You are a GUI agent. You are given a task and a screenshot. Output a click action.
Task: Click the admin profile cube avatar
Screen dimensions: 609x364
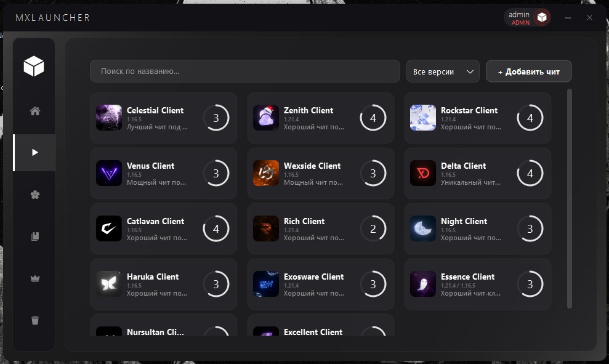(542, 18)
